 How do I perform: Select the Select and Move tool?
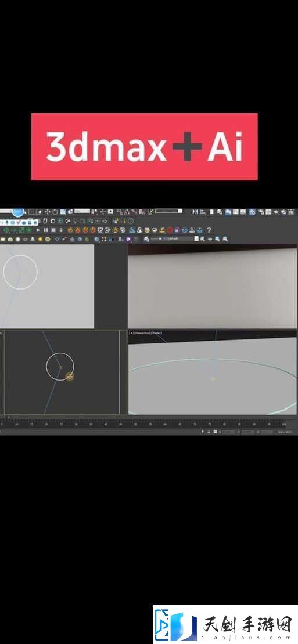[48, 212]
